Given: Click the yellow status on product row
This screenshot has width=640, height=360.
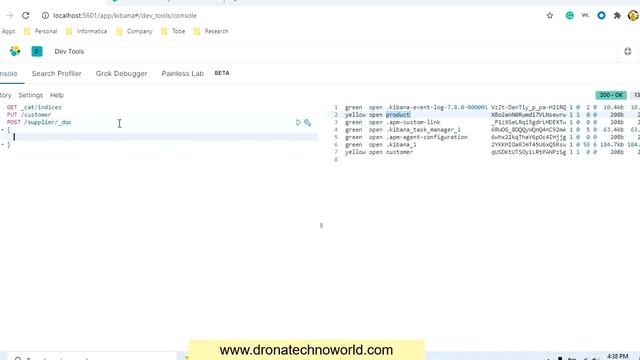Looking at the screenshot, I should (x=355, y=115).
